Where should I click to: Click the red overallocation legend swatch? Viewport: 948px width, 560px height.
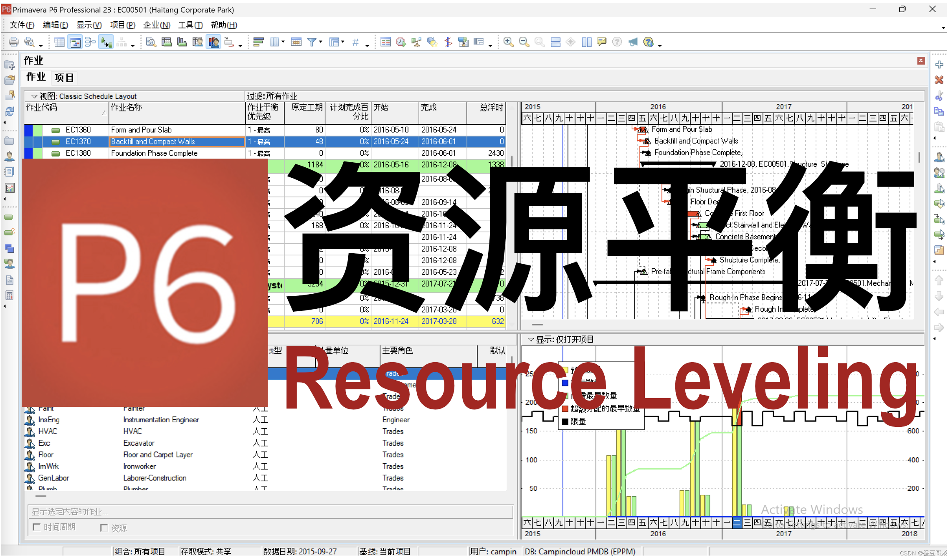point(565,409)
